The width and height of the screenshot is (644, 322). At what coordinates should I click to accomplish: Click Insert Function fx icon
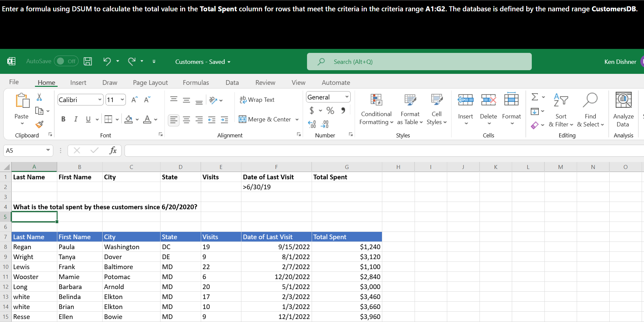(x=113, y=150)
